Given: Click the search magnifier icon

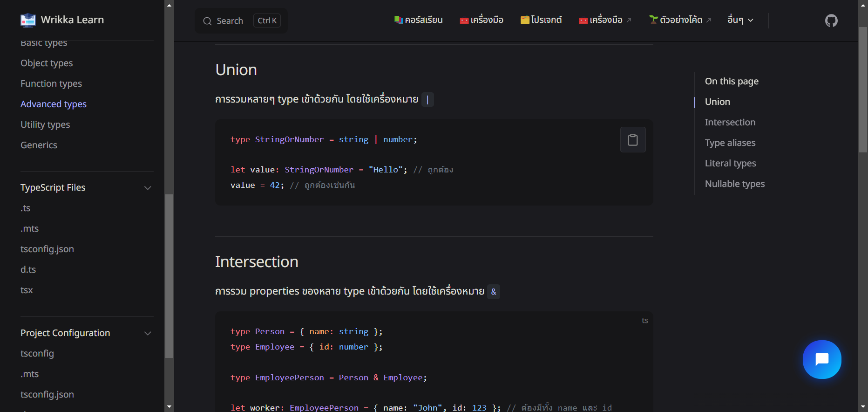Looking at the screenshot, I should (x=207, y=21).
